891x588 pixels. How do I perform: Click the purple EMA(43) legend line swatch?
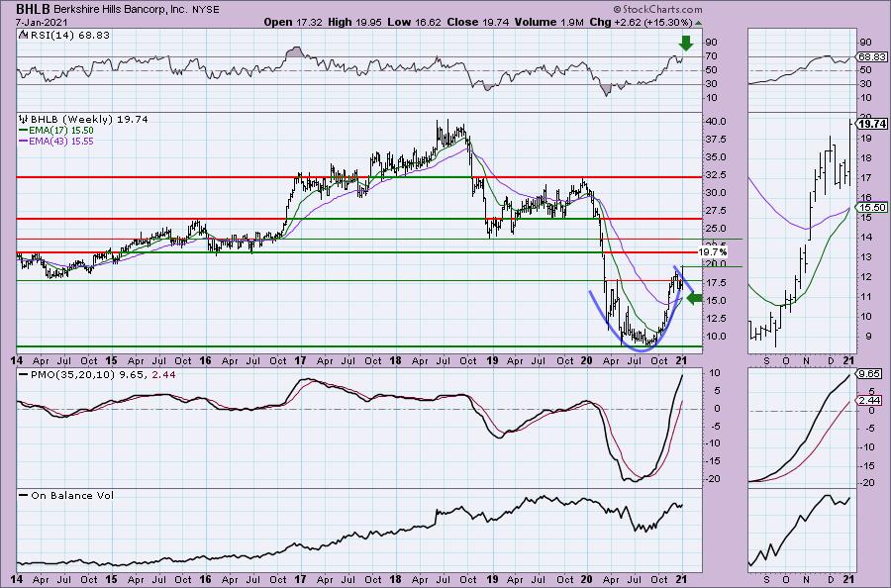click(x=24, y=142)
